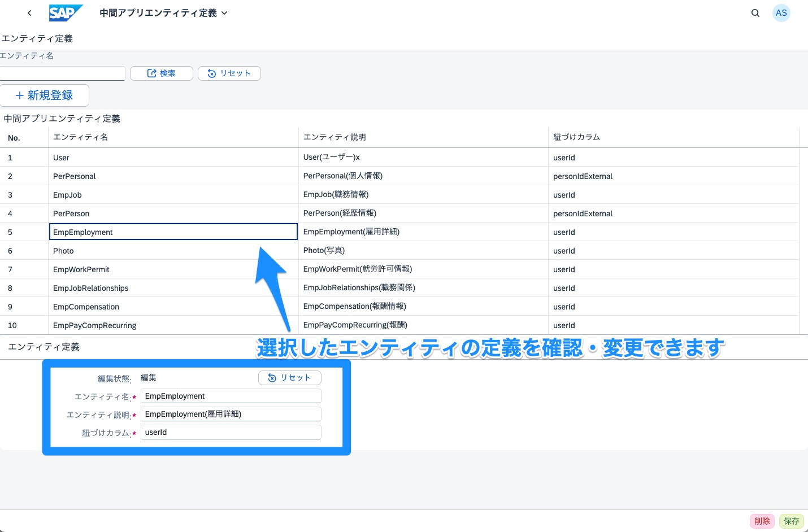The height and width of the screenshot is (532, 808).
Task: Select the EmpEmployment entity name cell
Action: pos(173,232)
